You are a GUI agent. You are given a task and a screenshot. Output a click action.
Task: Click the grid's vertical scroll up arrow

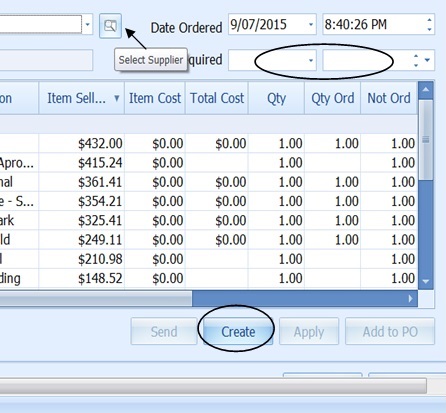tap(426, 90)
